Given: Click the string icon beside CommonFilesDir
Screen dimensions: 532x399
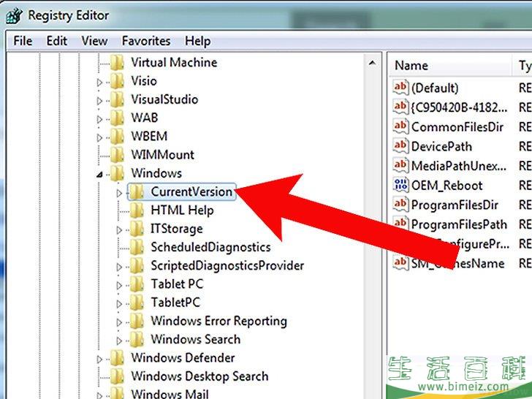Looking at the screenshot, I should 400,126.
